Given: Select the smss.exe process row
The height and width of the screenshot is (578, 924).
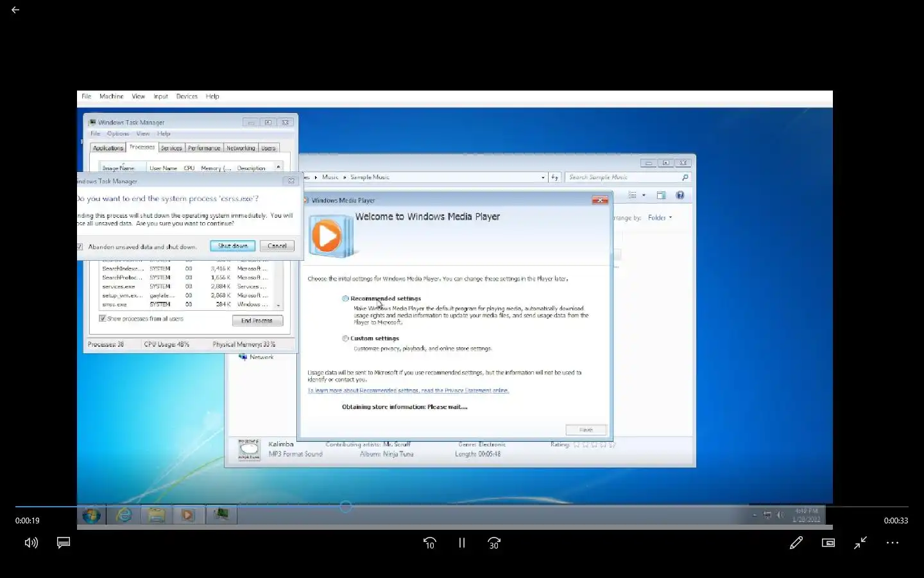Looking at the screenshot, I should (186, 304).
